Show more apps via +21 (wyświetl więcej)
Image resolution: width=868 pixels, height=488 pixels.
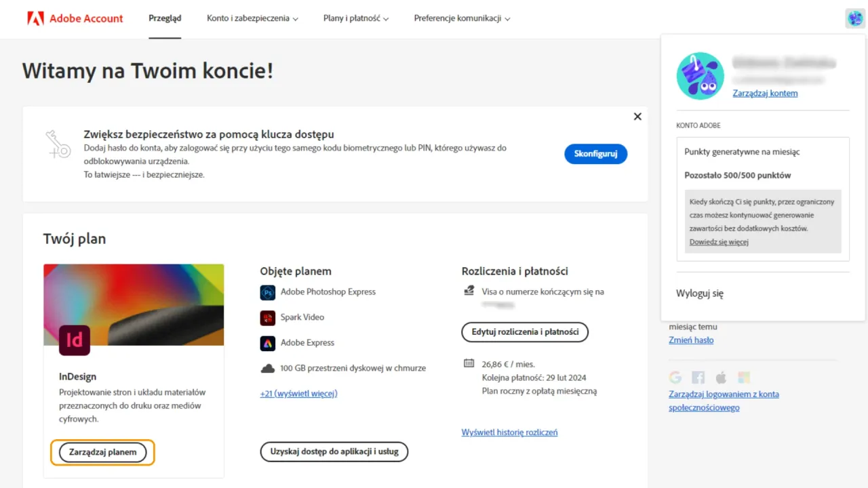tap(298, 394)
